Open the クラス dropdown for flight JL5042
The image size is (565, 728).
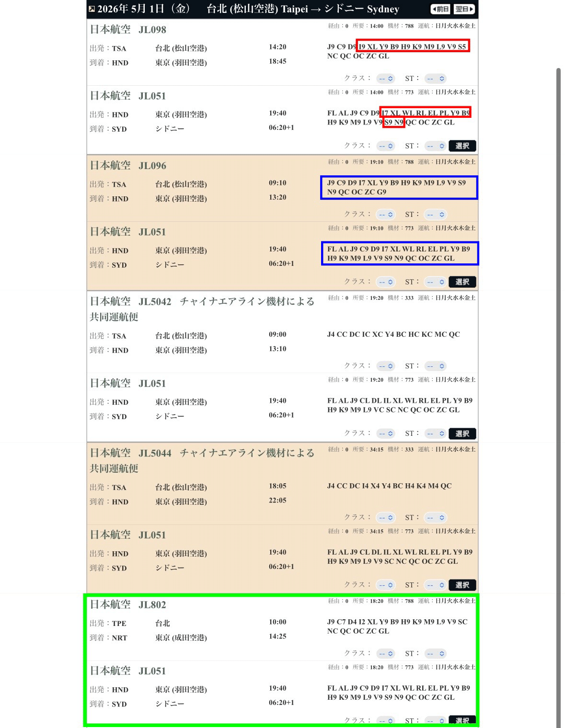tap(386, 366)
